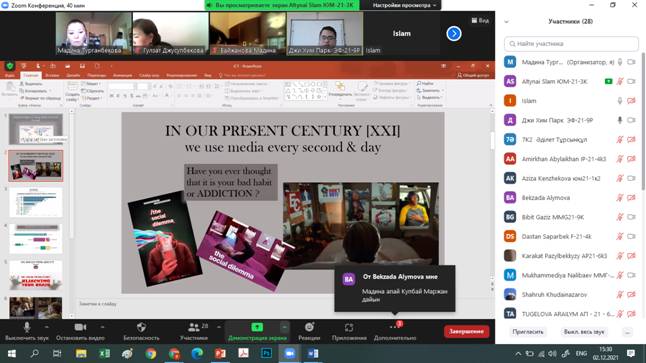Screen dimensions: 646x363
Task: Click the participants list scrollbar
Action: pyautogui.click(x=643, y=122)
